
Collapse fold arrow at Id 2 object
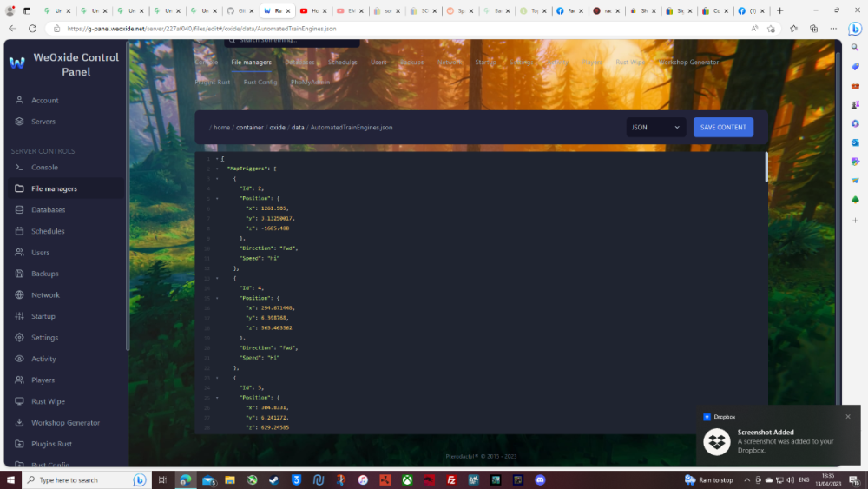pyautogui.click(x=217, y=178)
